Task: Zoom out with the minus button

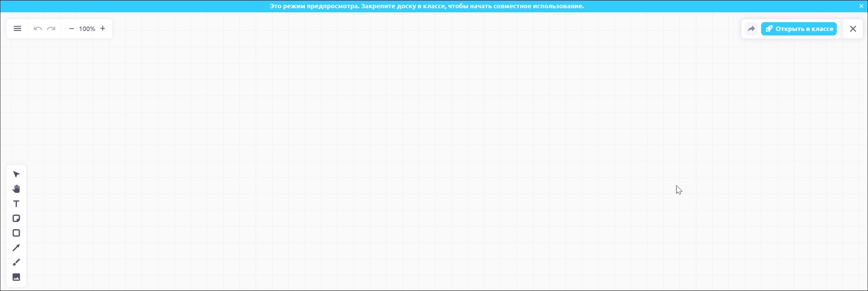Action: pyautogui.click(x=71, y=29)
